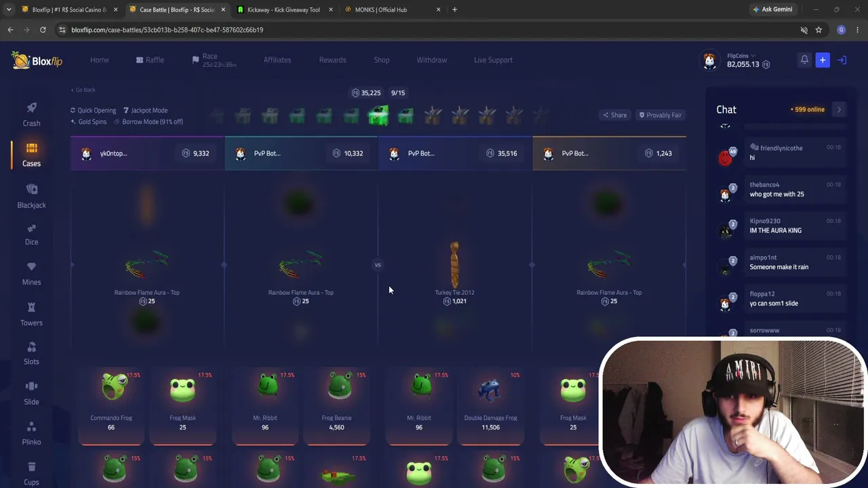868x488 pixels.
Task: Open the Towers game in sidebar
Action: tap(31, 314)
